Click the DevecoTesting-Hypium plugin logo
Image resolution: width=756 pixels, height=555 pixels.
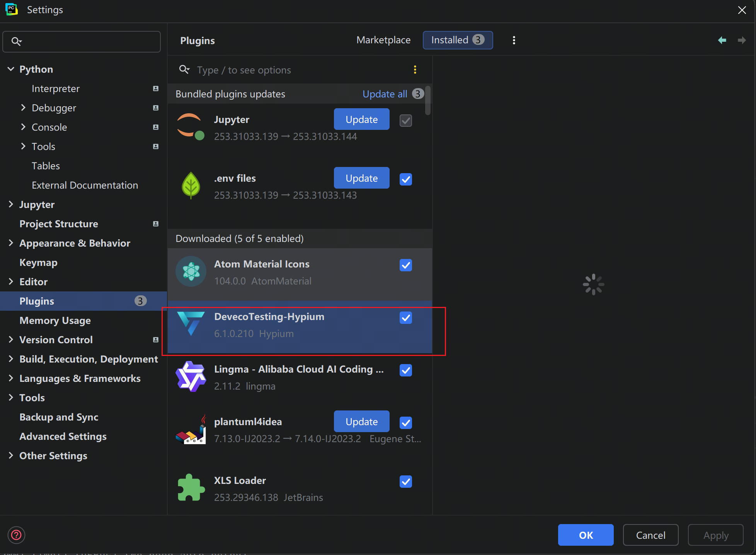(191, 324)
